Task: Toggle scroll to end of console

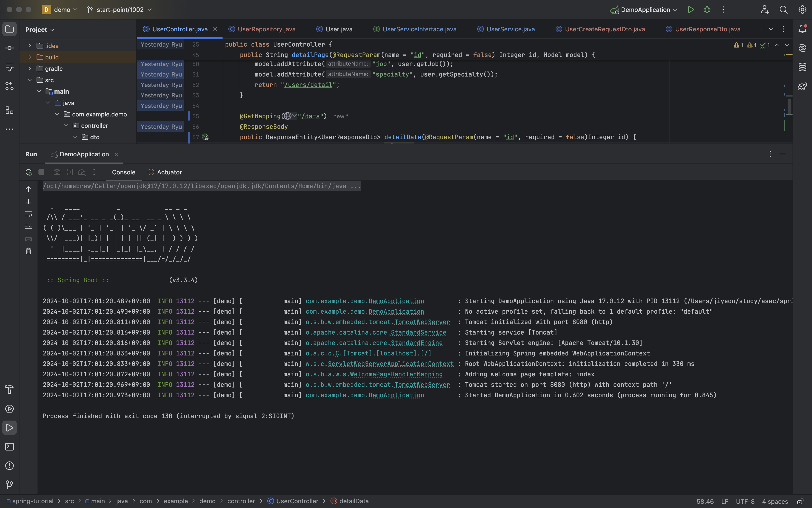Action: click(x=28, y=226)
